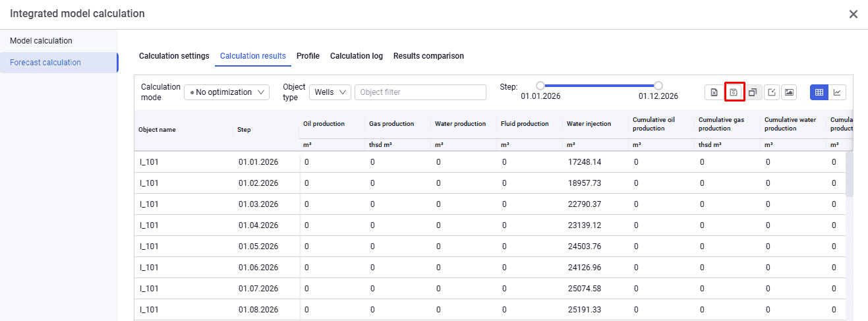Select Forecast calculation in the sidebar

59,63
